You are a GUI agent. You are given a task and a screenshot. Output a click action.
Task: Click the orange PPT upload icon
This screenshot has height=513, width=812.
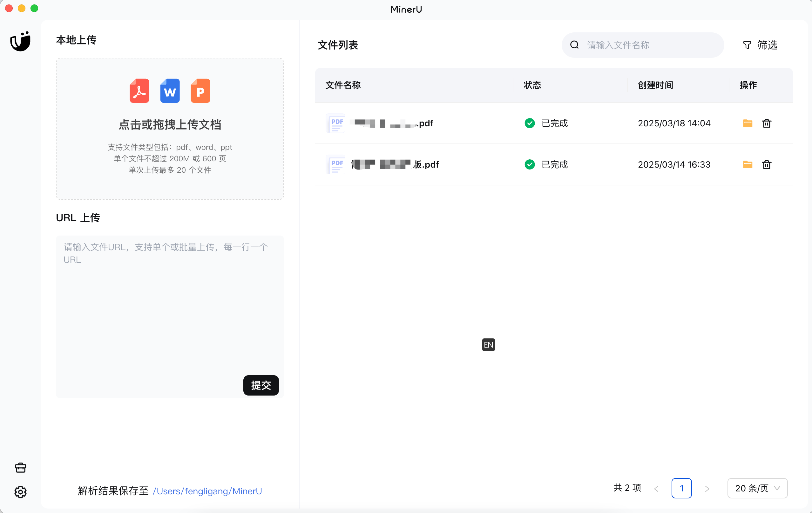coord(200,91)
